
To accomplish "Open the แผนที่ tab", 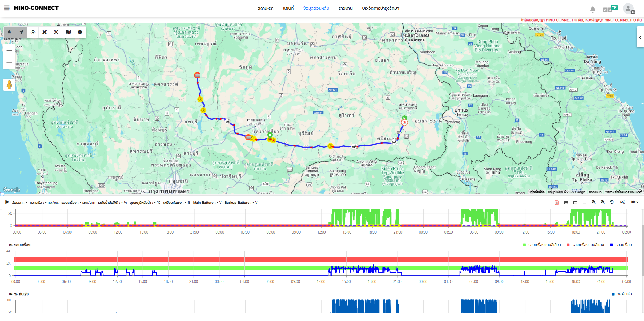I will pyautogui.click(x=288, y=8).
